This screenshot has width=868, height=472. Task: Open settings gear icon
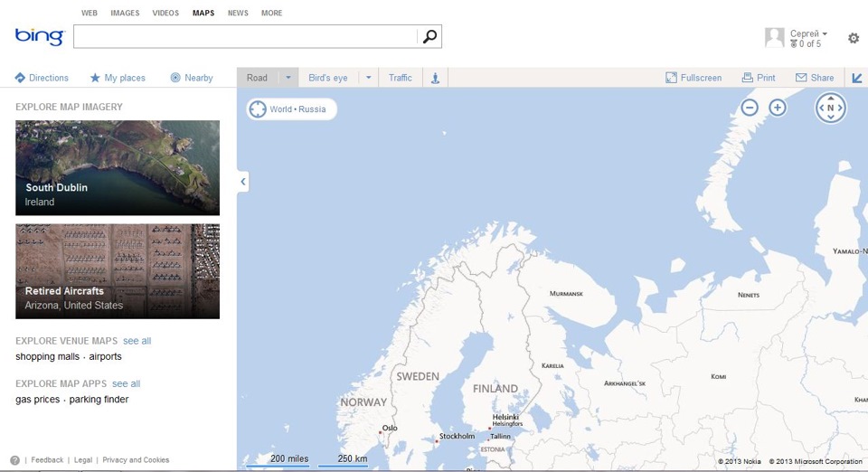click(x=854, y=38)
